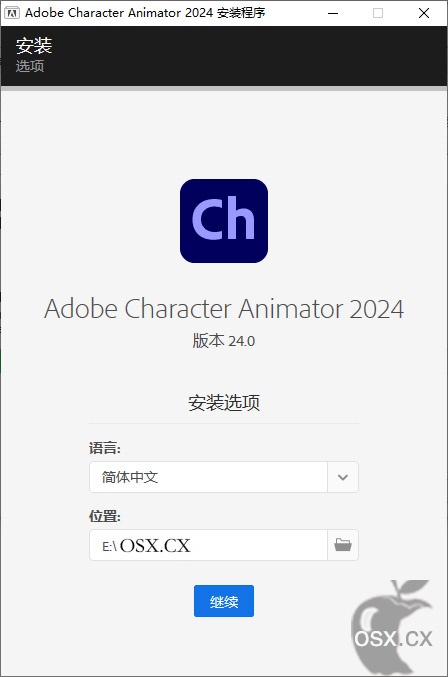Expand the language dropdown chevron

(x=343, y=477)
